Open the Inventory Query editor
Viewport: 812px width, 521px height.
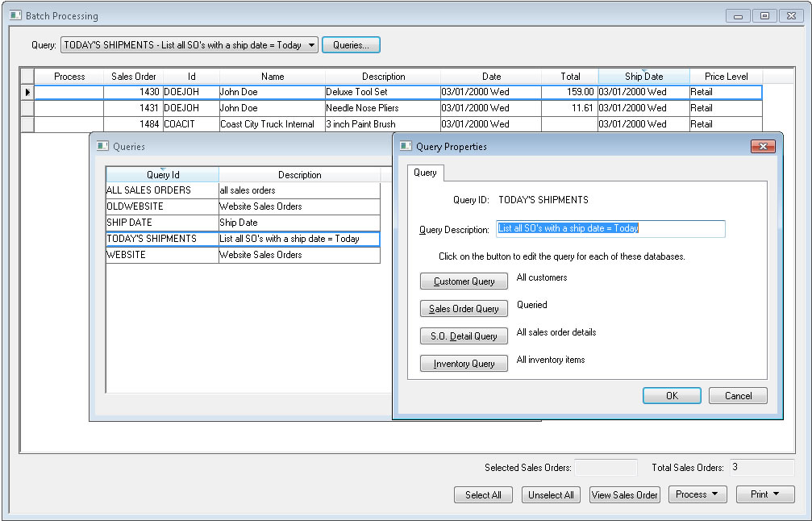(463, 363)
